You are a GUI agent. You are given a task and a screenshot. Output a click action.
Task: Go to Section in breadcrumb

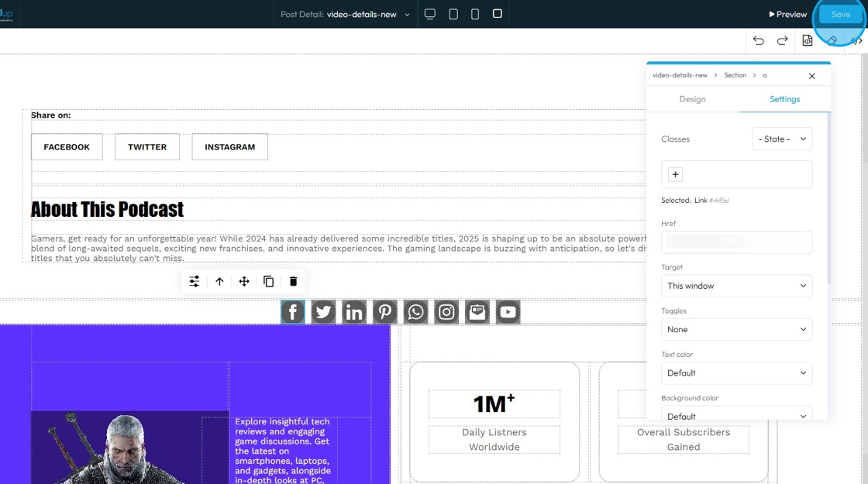coord(735,75)
